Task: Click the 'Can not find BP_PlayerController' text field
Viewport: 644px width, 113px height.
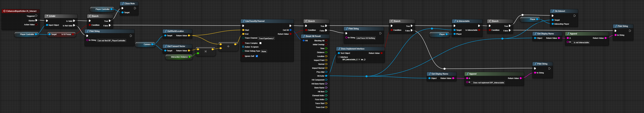Action: click(111, 41)
